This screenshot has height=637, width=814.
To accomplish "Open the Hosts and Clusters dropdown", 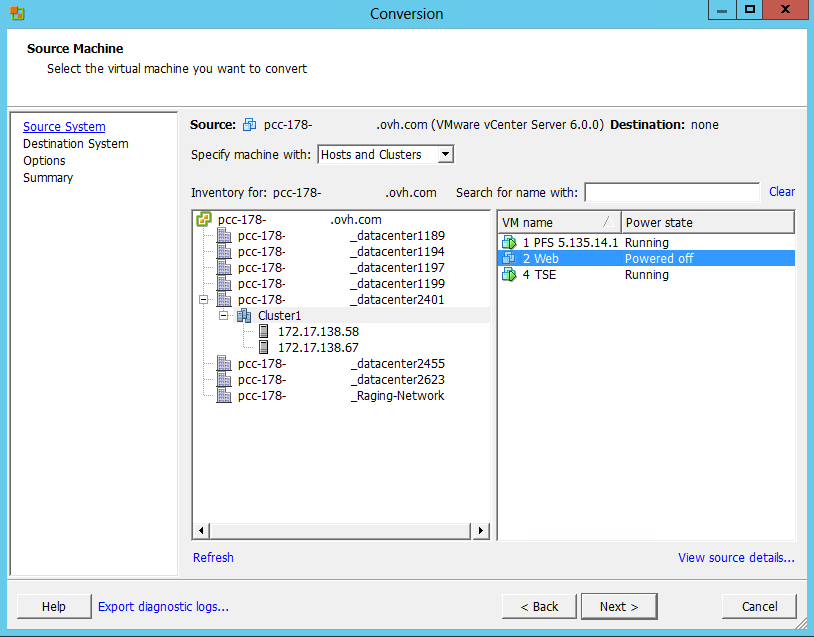I will pyautogui.click(x=446, y=155).
